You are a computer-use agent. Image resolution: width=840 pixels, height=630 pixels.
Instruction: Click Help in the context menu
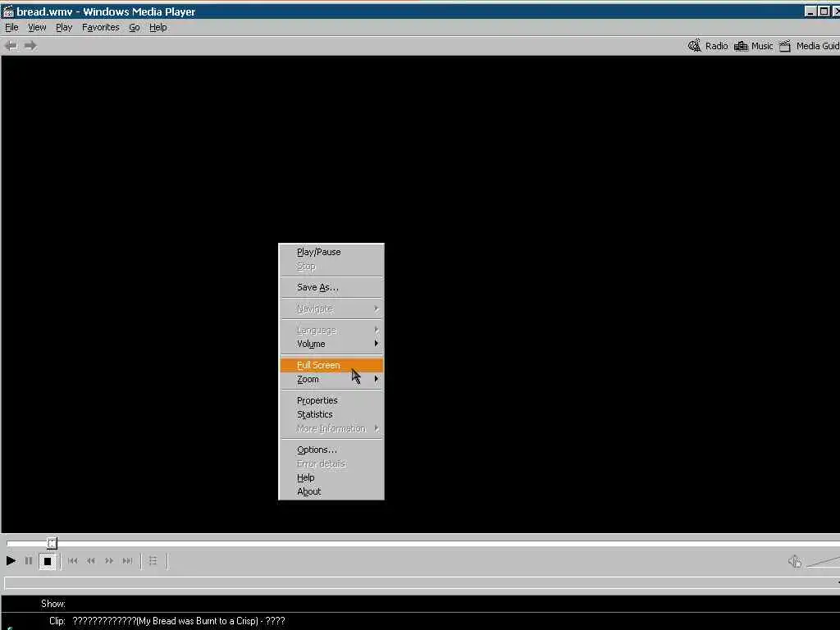[331, 478]
